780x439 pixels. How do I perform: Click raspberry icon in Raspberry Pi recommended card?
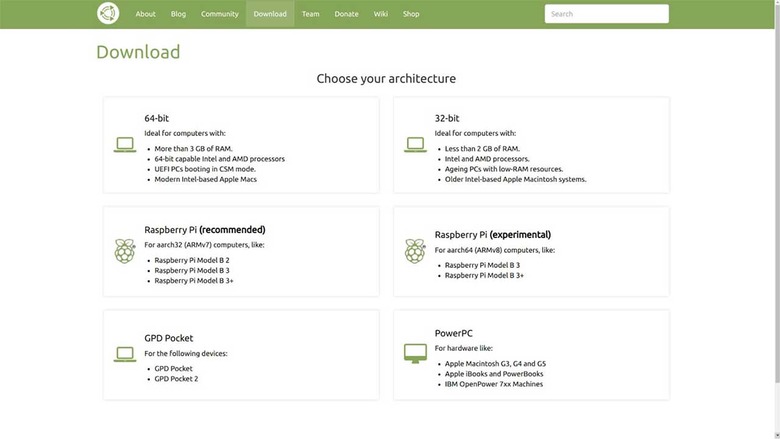125,251
